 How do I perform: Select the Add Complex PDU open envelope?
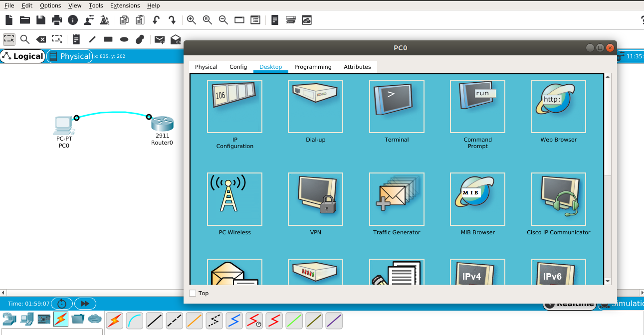click(x=176, y=39)
